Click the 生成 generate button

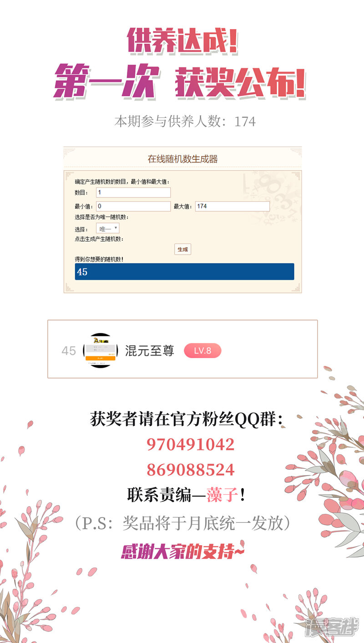coord(182,249)
